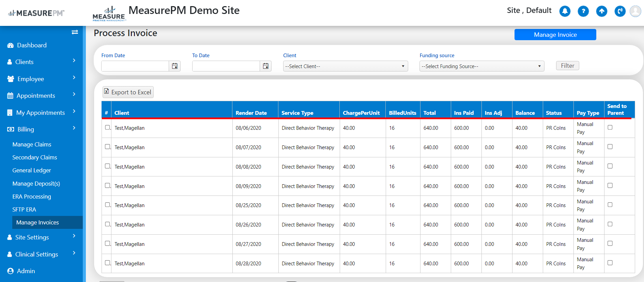Click Export to Excel button
644x282 pixels.
128,92
